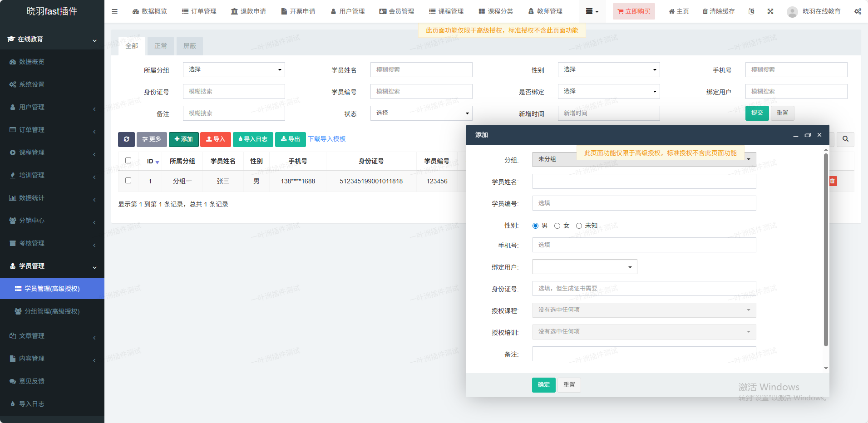This screenshot has height=423, width=868.
Task: Select the 女 gender radio button
Action: pos(557,226)
